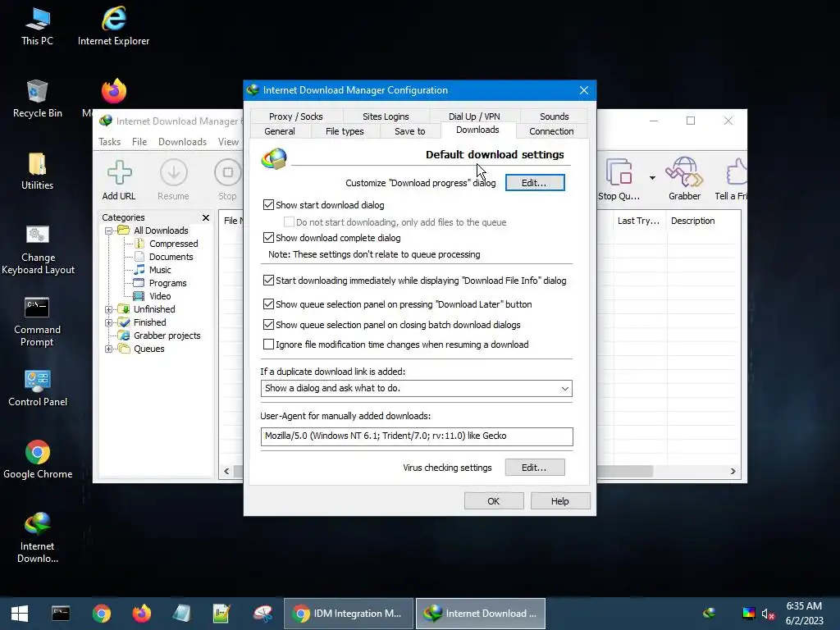Toggle Show start download dialog checkbox
The height and width of the screenshot is (630, 840).
[x=268, y=204]
